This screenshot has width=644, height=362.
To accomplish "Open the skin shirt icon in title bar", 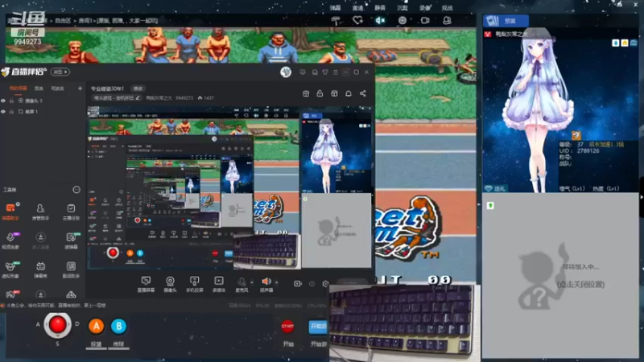I will [325, 72].
